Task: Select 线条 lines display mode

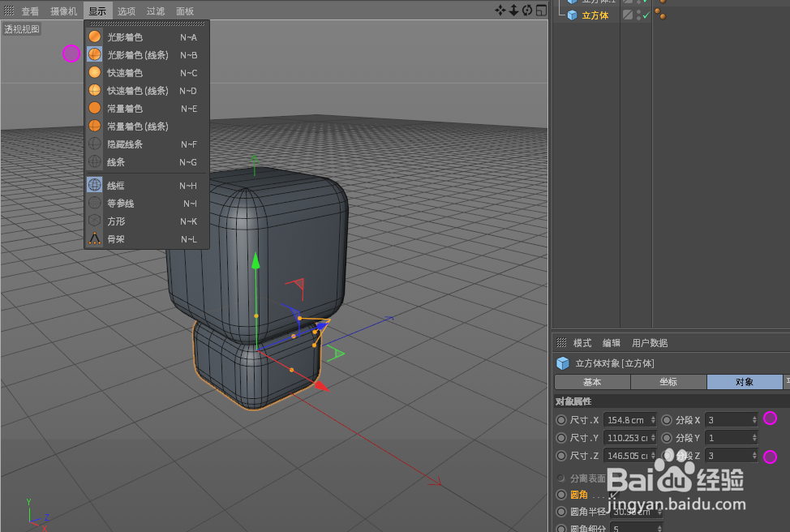Action: click(x=147, y=162)
